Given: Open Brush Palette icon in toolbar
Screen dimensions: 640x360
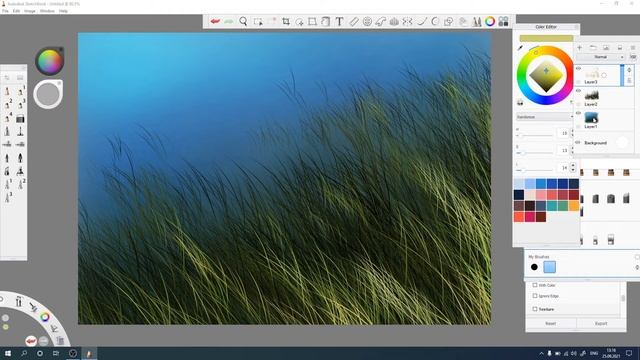Looking at the screenshot, I should 476,21.
